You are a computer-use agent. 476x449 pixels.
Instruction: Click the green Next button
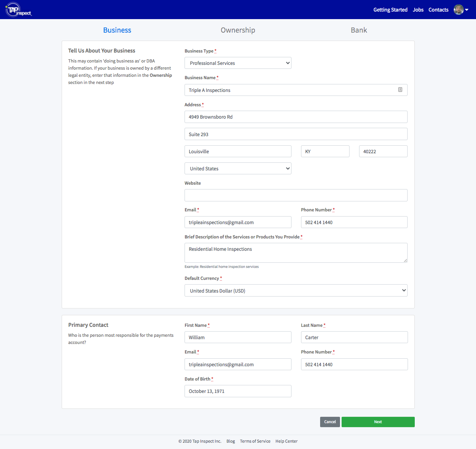point(378,422)
